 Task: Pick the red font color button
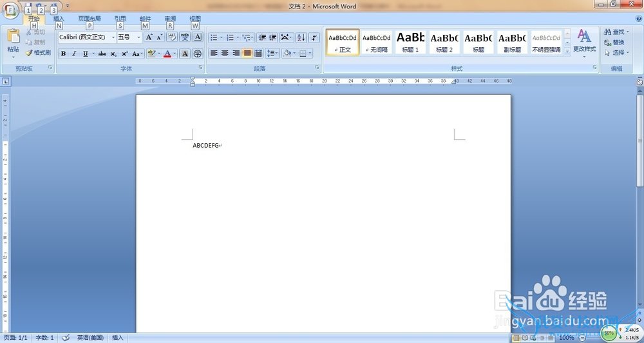(167, 54)
